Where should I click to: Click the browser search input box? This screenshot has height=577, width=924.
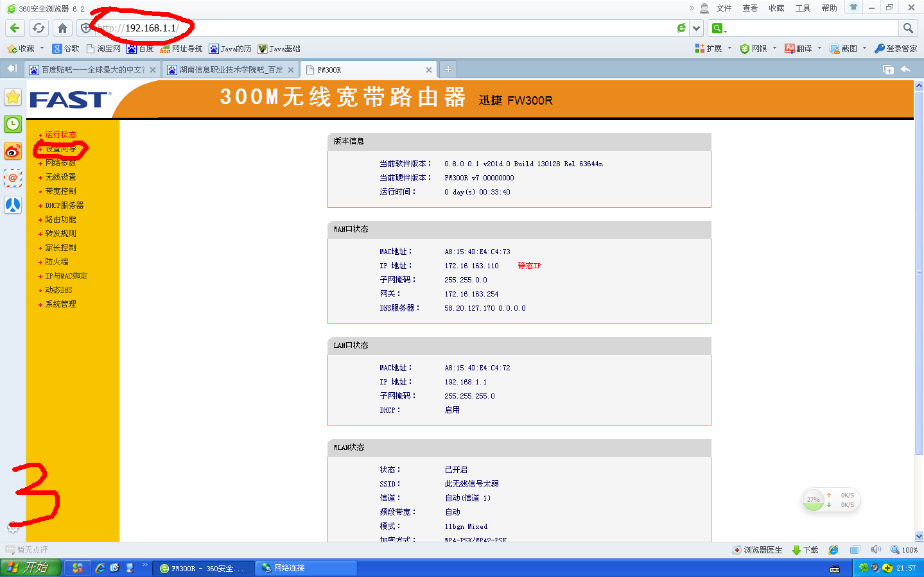coord(814,28)
